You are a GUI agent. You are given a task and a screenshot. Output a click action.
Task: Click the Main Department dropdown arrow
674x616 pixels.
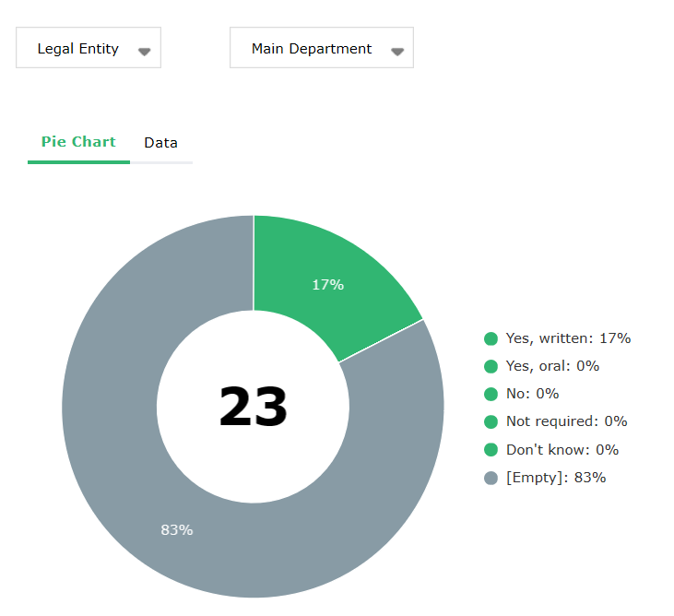tap(396, 52)
